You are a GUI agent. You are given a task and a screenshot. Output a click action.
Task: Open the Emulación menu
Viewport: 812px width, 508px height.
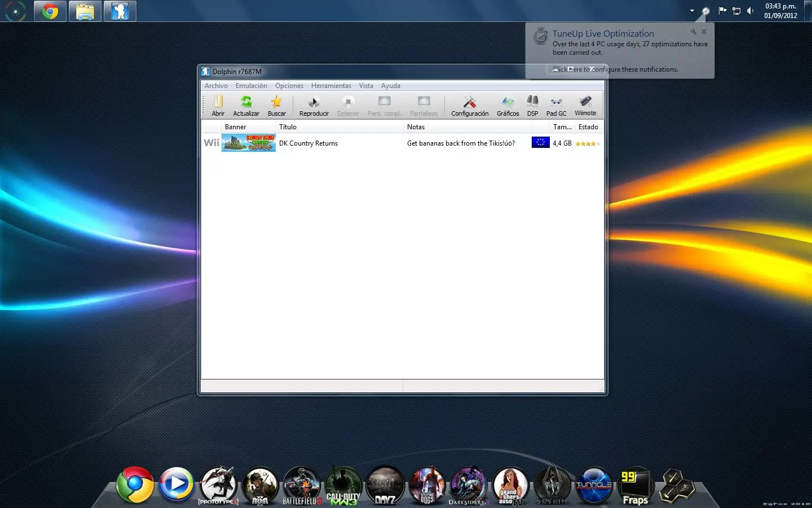pos(251,86)
